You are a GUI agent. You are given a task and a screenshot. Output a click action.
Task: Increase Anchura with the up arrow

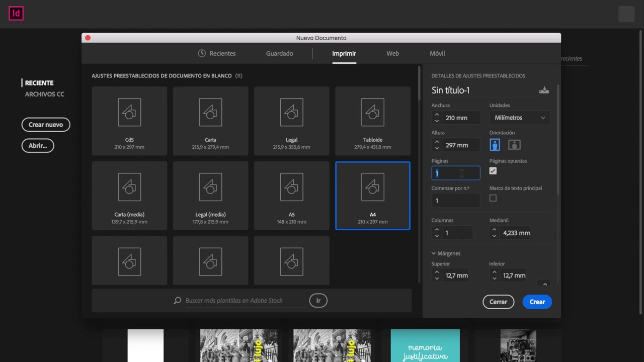(437, 115)
